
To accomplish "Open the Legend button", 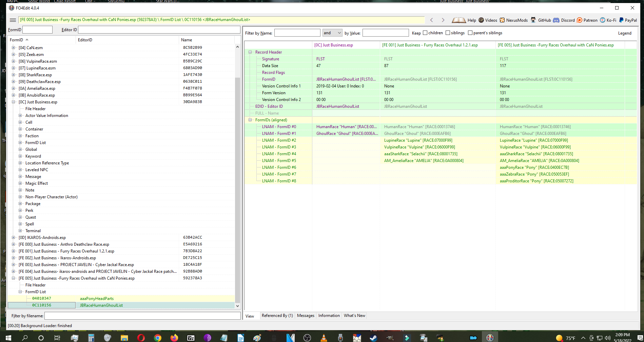I will pos(625,33).
